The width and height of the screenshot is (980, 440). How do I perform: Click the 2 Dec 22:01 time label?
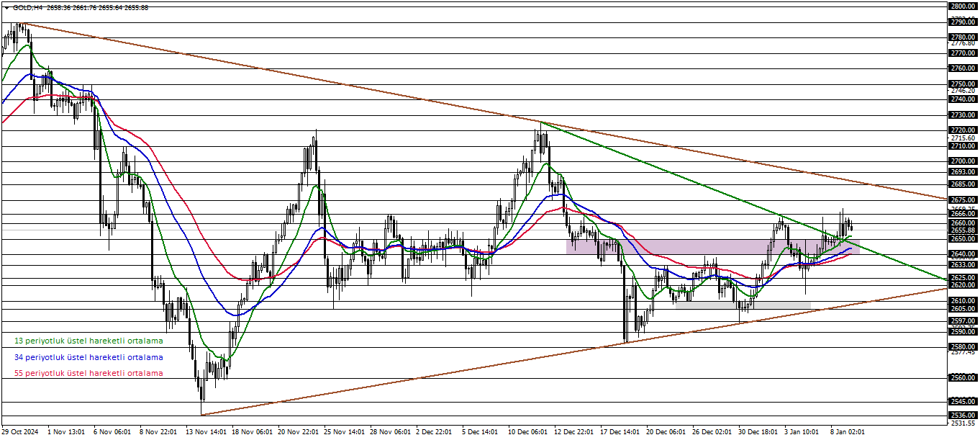[434, 432]
